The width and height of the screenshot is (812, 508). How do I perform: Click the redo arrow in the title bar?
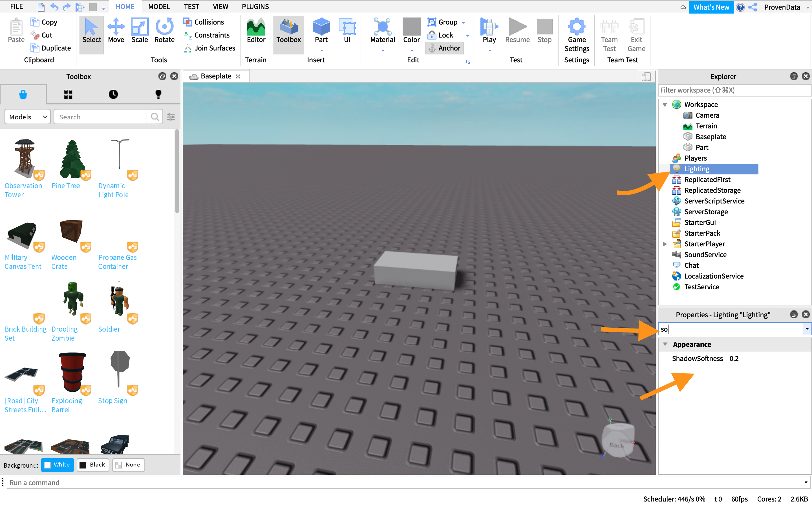67,7
